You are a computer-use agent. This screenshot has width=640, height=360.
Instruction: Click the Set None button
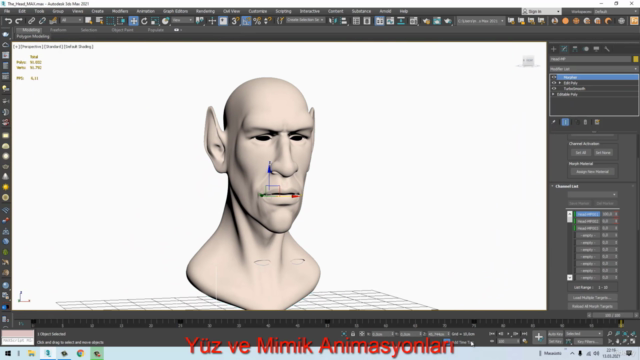(x=603, y=153)
